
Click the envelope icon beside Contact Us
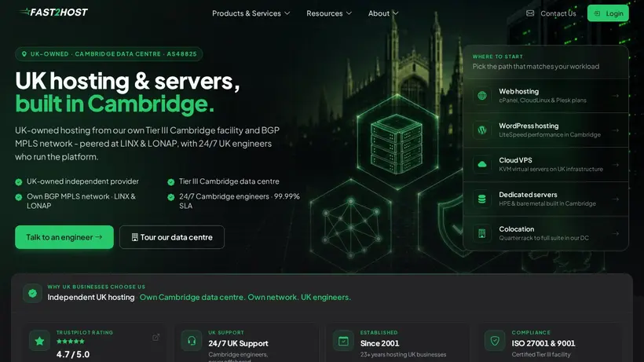tap(530, 13)
